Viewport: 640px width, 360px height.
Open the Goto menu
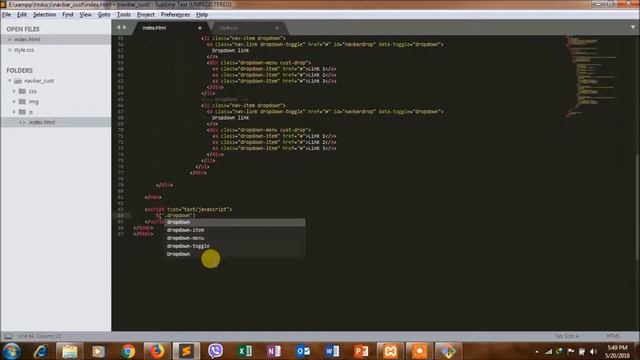coord(104,15)
